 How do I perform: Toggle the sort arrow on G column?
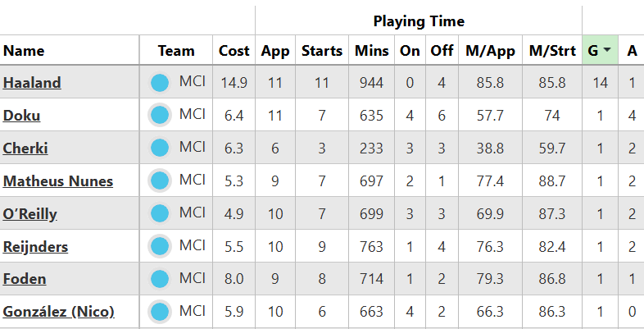click(605, 50)
